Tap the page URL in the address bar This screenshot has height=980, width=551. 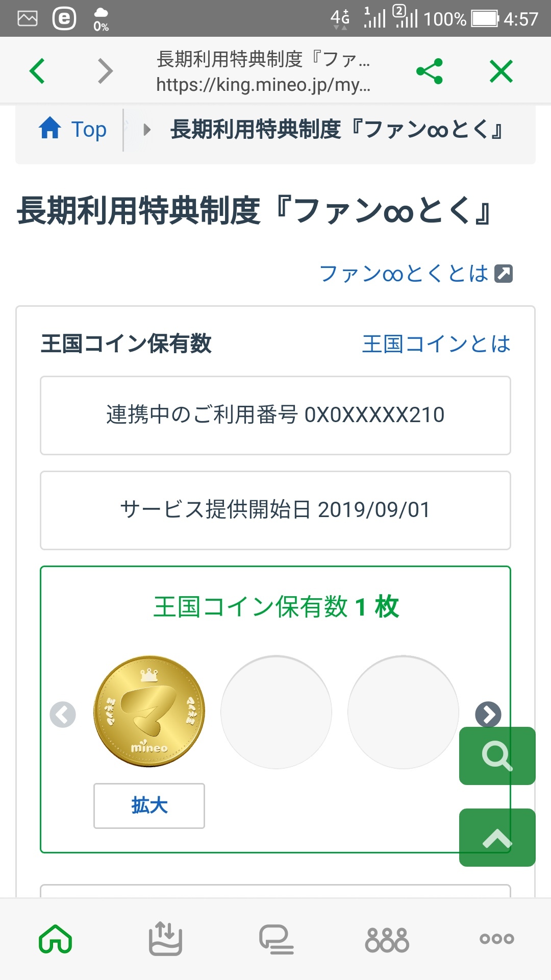tap(263, 84)
